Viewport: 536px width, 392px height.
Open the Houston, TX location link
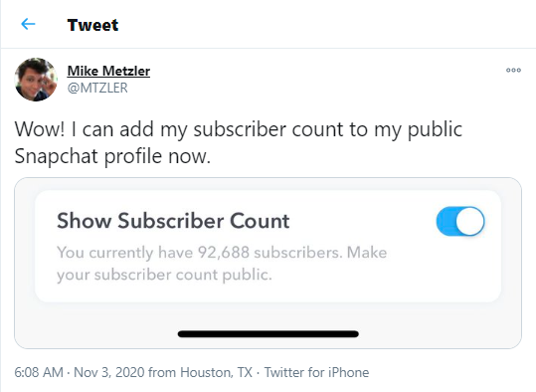coord(216,372)
